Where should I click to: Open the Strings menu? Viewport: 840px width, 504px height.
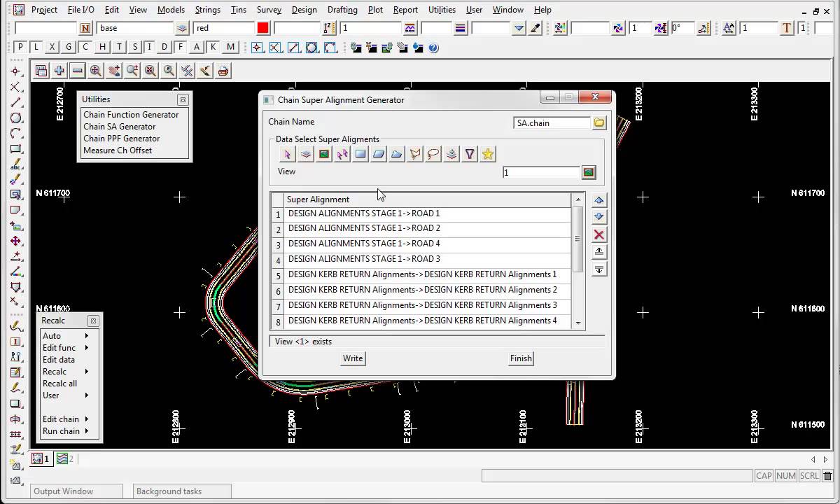pyautogui.click(x=207, y=10)
